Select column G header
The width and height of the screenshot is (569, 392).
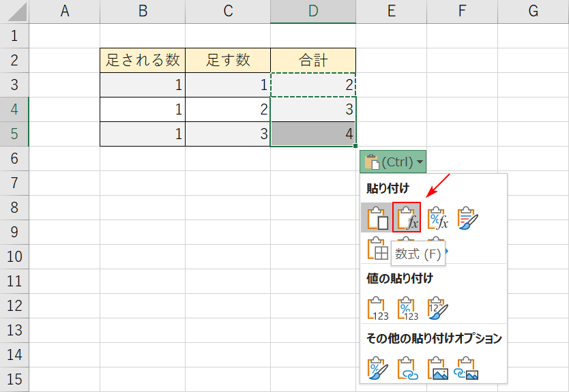point(533,12)
